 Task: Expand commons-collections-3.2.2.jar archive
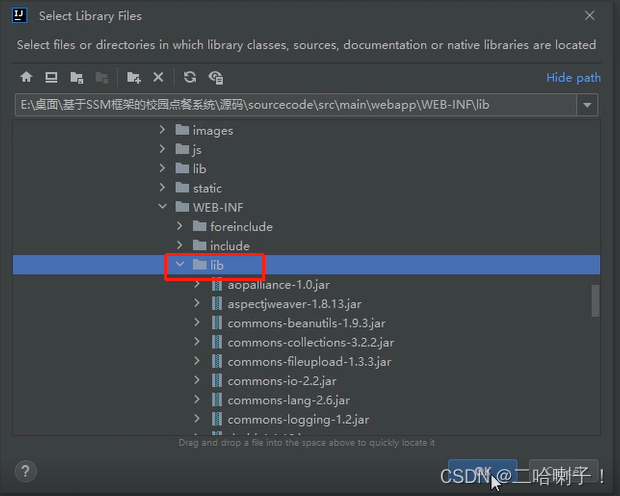pyautogui.click(x=197, y=342)
